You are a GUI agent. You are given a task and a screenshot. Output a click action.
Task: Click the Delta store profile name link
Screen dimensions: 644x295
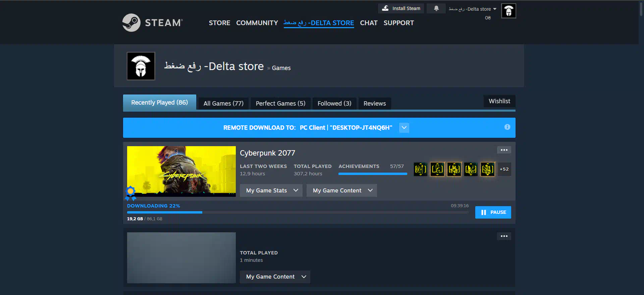click(214, 66)
